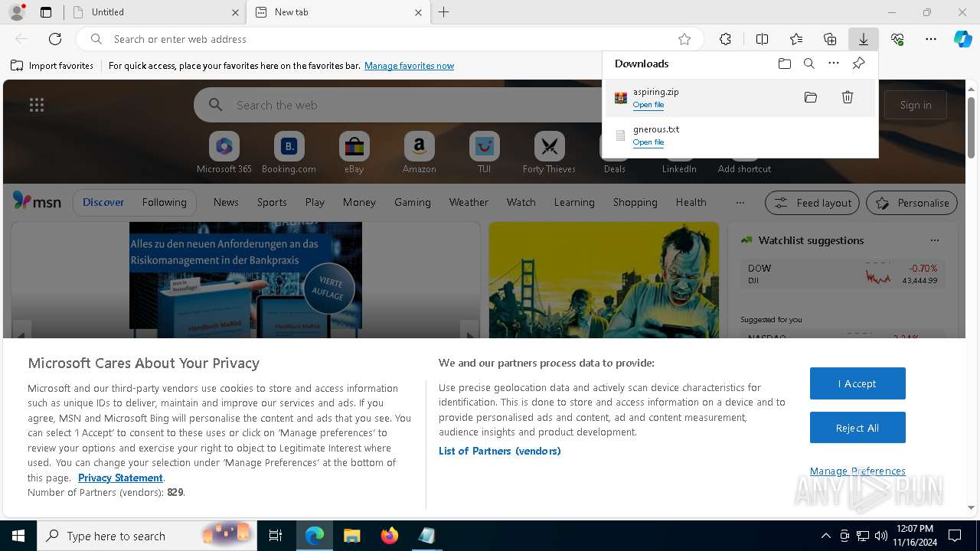
Task: Open eBay shortcut tile
Action: point(354,152)
